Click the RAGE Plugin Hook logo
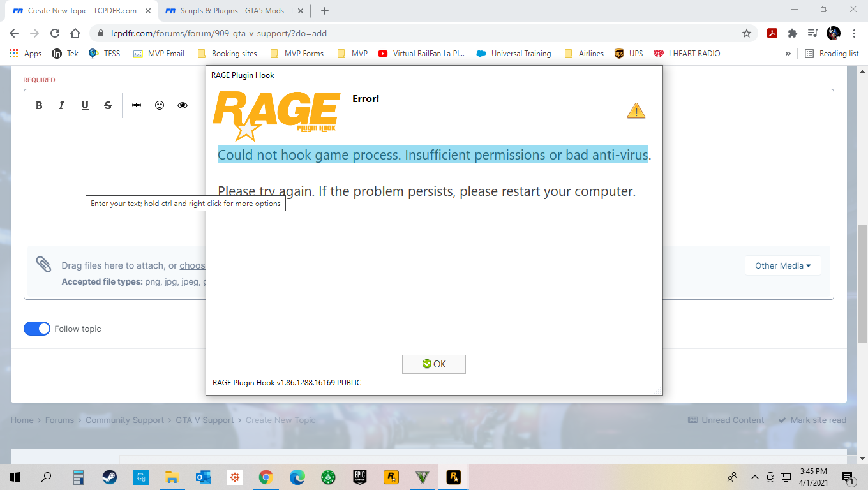Viewport: 868px width, 490px height. [x=276, y=115]
